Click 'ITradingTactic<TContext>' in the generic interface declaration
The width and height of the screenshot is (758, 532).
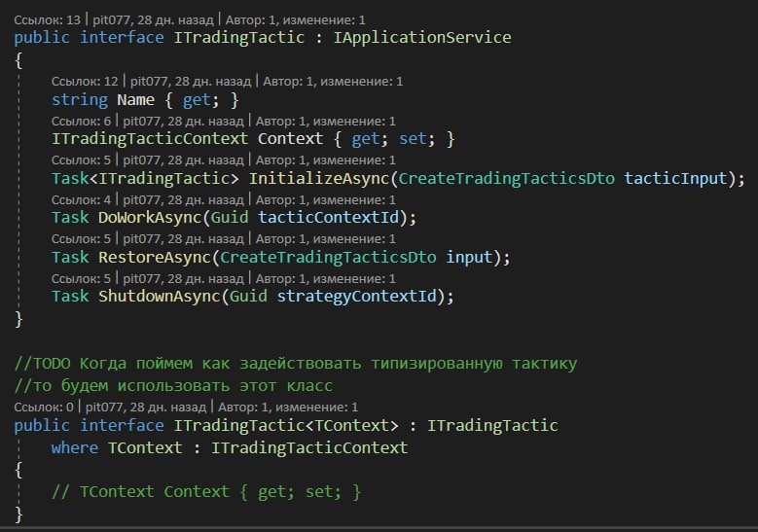pyautogui.click(x=286, y=426)
